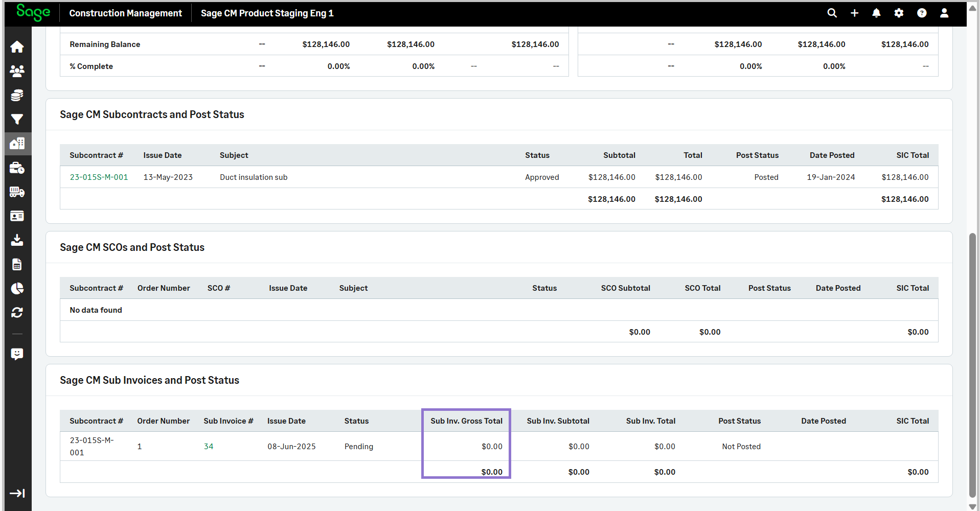Open the download tray sidebar icon
Image resolution: width=980 pixels, height=511 pixels.
click(17, 240)
